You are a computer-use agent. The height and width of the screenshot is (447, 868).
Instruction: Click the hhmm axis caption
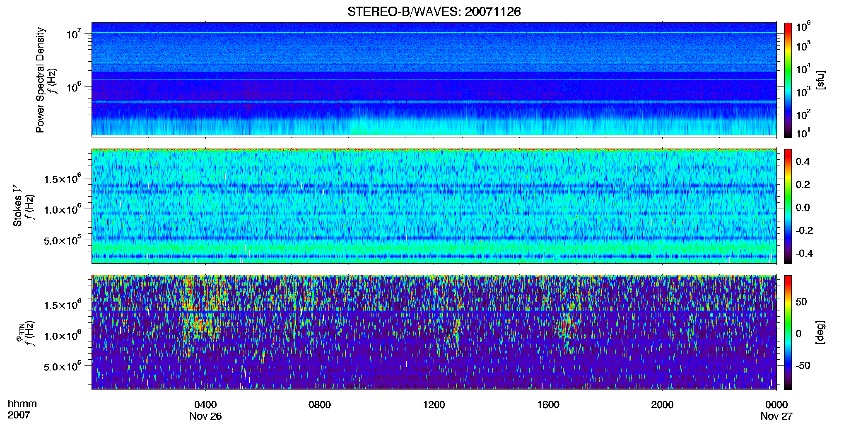[22, 404]
